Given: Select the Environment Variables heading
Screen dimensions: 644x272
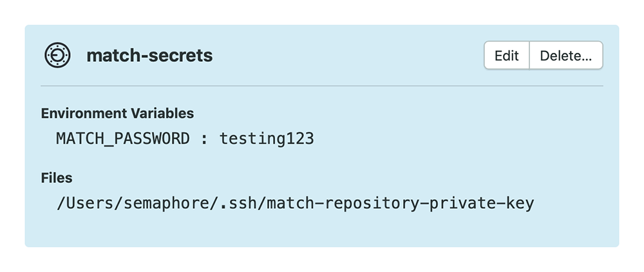Looking at the screenshot, I should (117, 113).
